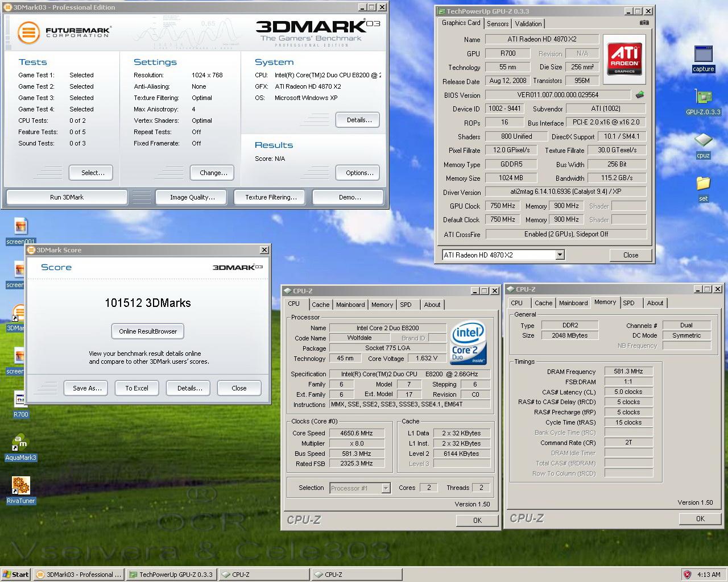
Task: Open the set folder on desktop
Action: click(703, 189)
